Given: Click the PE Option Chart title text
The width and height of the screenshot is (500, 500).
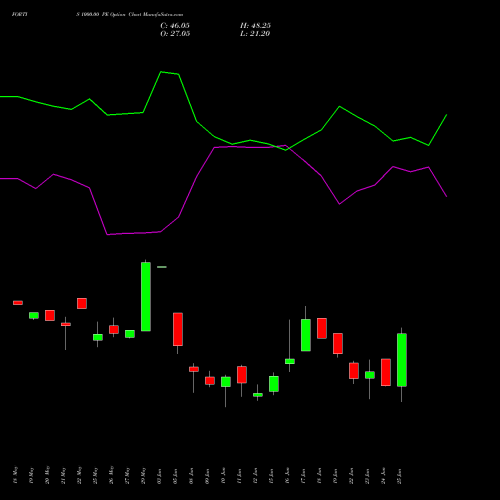Looking at the screenshot, I should 122,15.
